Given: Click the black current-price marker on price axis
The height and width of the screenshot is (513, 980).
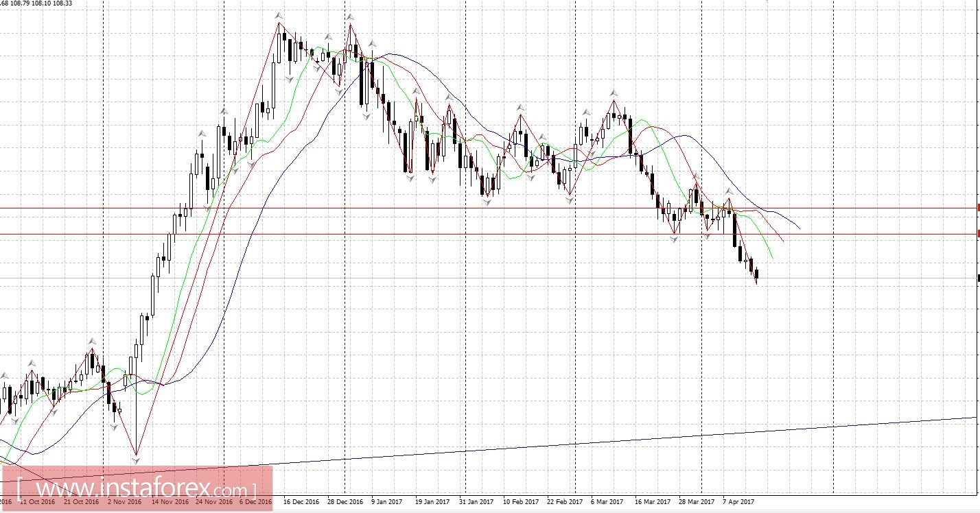Looking at the screenshot, I should click(x=978, y=278).
